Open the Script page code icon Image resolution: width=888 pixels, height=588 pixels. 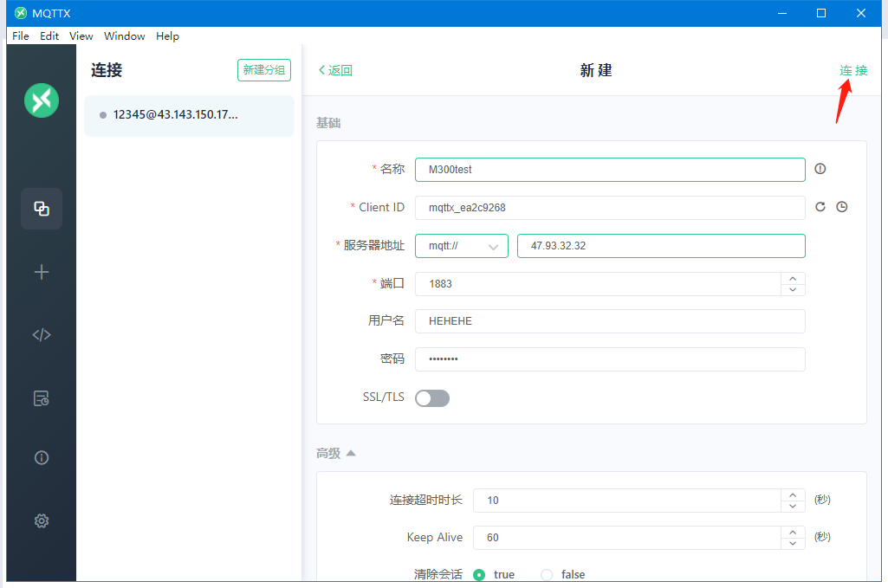(x=42, y=335)
